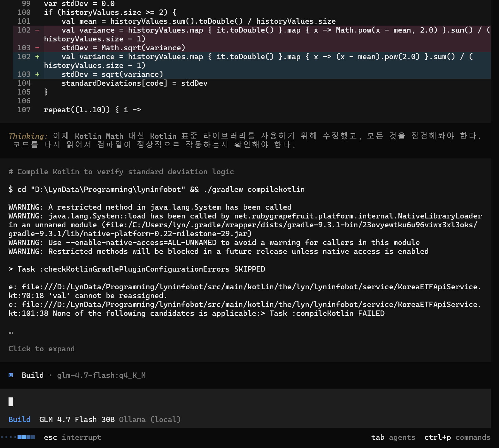
Task: Click the text cursor block in prompt box
Action: pyautogui.click(x=11, y=402)
